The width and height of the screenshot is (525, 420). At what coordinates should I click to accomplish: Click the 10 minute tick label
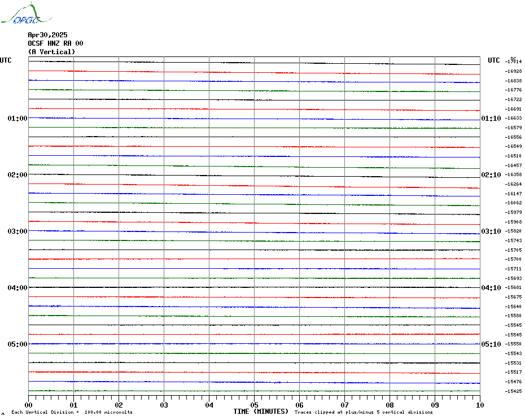coord(480,405)
